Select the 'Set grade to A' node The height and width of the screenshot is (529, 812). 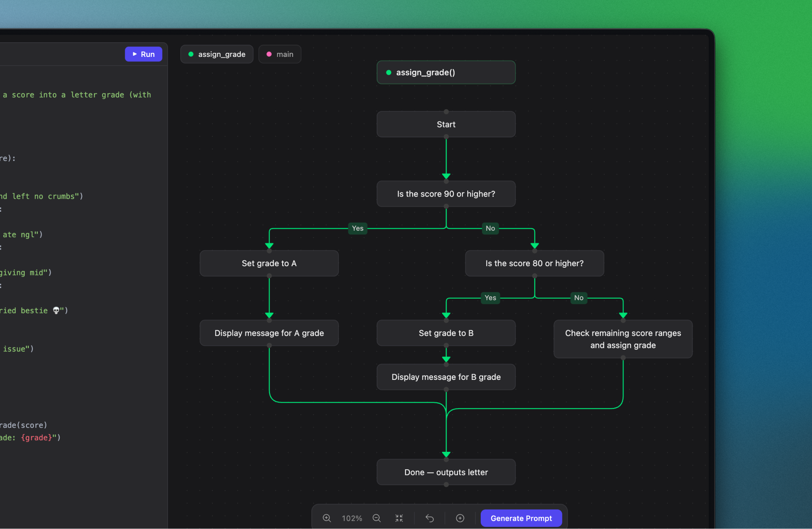tap(269, 263)
